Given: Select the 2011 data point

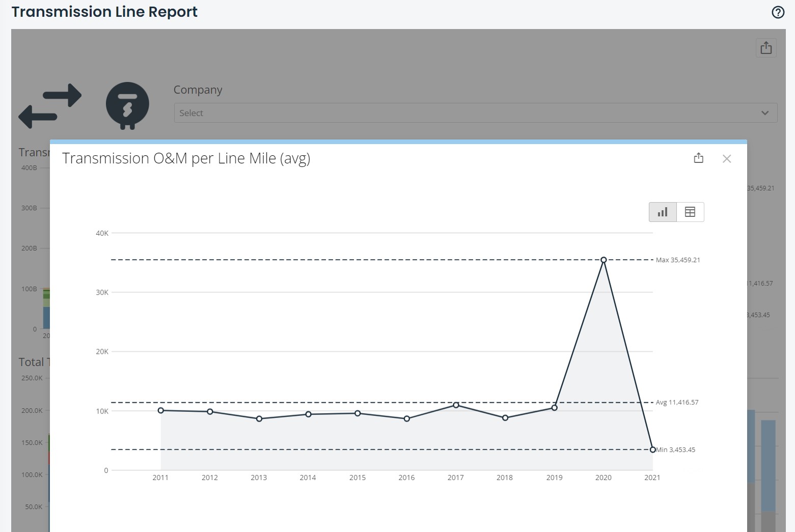Looking at the screenshot, I should [x=161, y=410].
